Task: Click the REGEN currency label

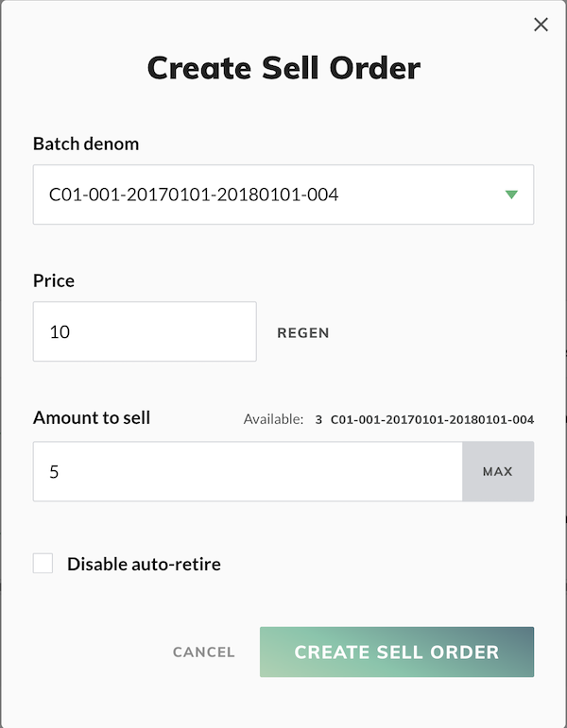Action: (x=303, y=332)
